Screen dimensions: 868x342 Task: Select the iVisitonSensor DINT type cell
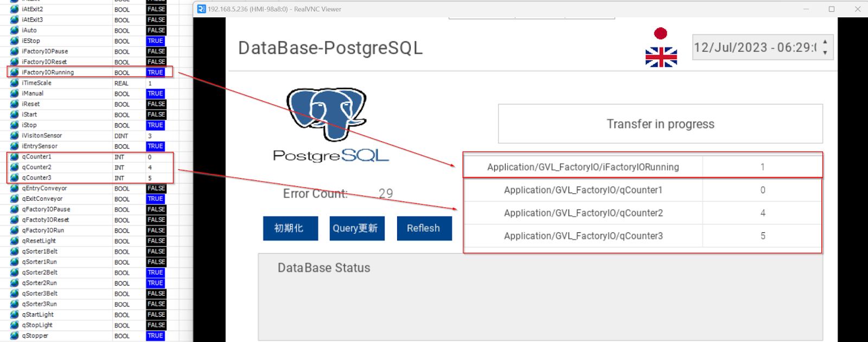pyautogui.click(x=122, y=136)
